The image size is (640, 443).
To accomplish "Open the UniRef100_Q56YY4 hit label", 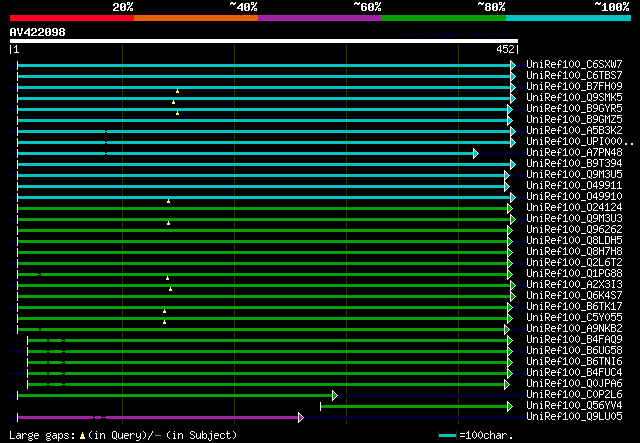I will tap(573, 406).
